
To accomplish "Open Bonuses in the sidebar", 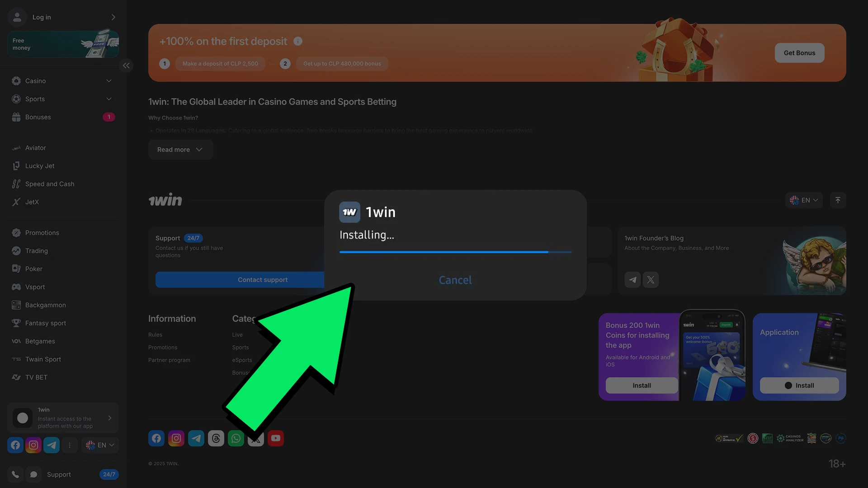I will [x=63, y=117].
